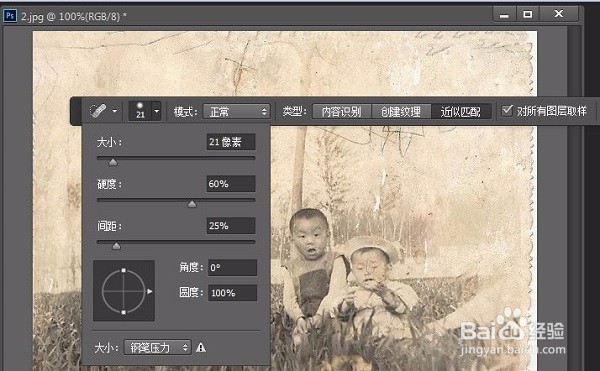The width and height of the screenshot is (600, 371).
Task: Click the 角度 field showing 0°
Action: click(232, 268)
